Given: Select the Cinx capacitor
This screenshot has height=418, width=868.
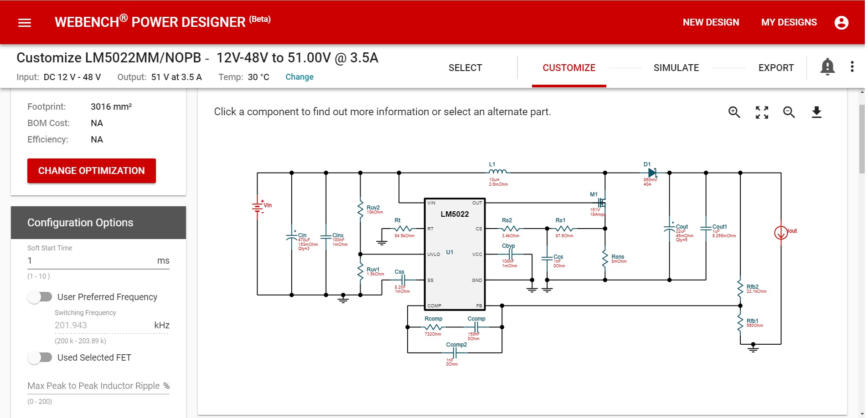Looking at the screenshot, I should [x=326, y=237].
